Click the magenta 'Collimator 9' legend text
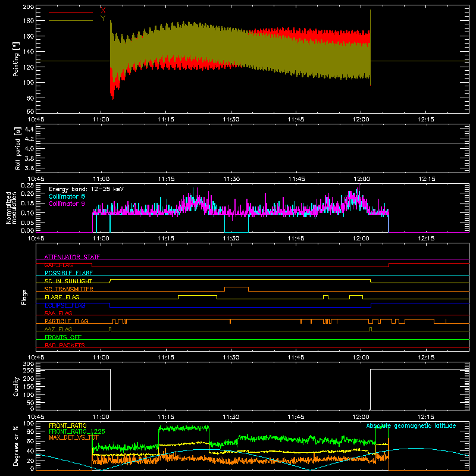The height and width of the screenshot is (476, 476). tap(67, 203)
